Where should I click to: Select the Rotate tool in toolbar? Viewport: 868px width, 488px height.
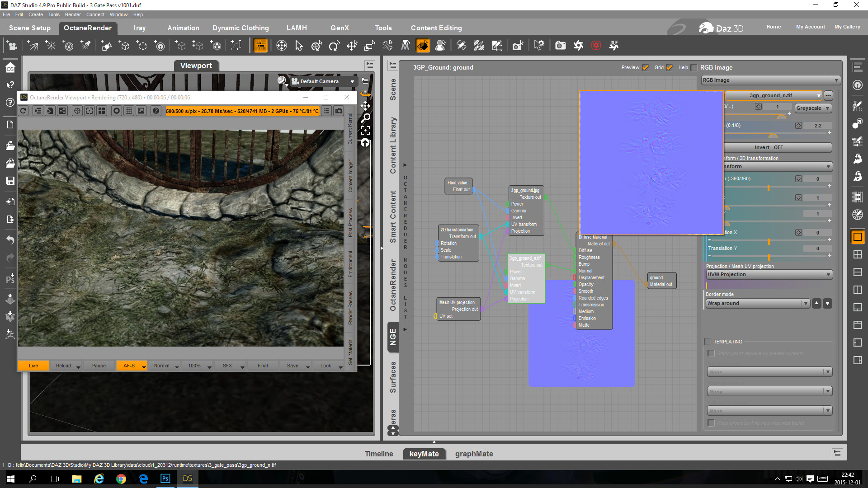[x=334, y=45]
